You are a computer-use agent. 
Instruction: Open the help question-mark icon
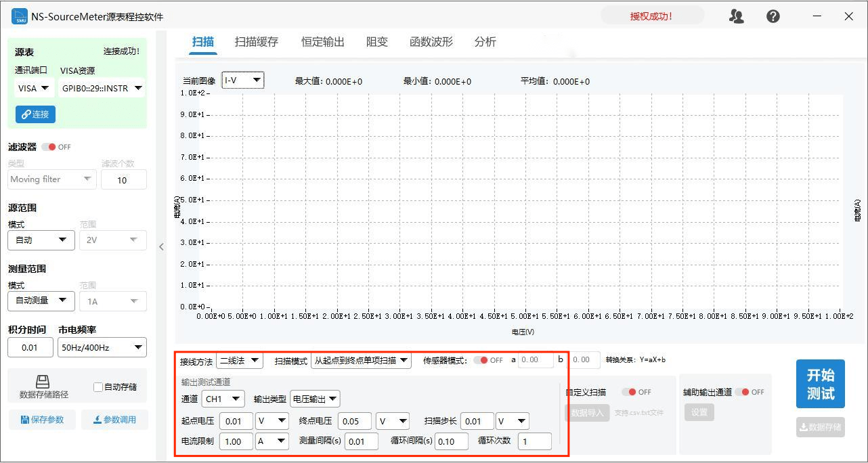pos(773,16)
